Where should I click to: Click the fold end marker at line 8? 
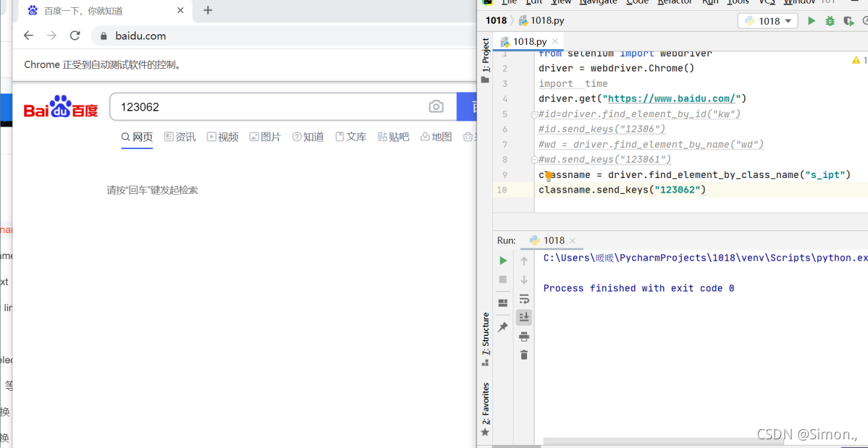click(x=535, y=159)
